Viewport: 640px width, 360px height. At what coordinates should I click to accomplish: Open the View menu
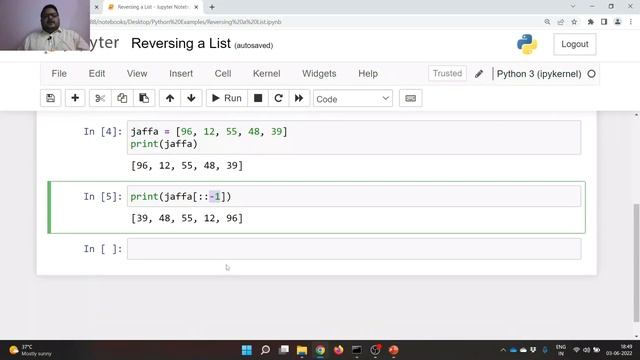(137, 73)
